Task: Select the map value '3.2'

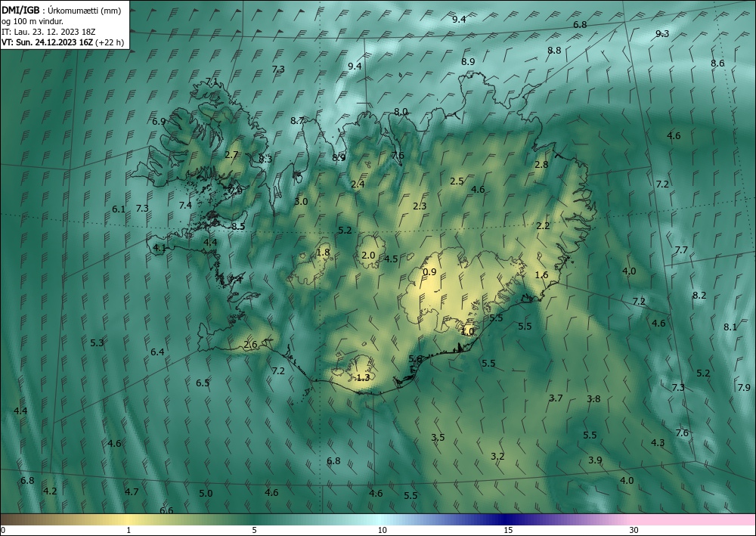Action: tap(497, 456)
